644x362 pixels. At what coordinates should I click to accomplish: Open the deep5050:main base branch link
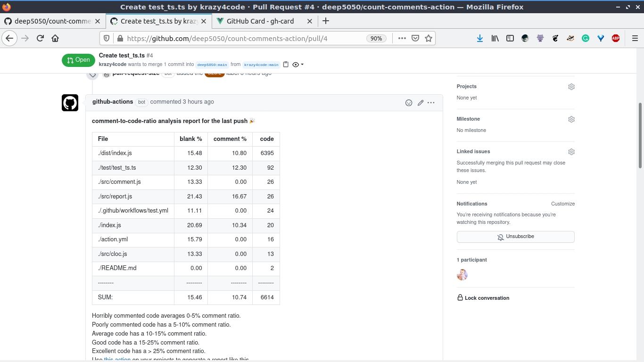tap(212, 65)
